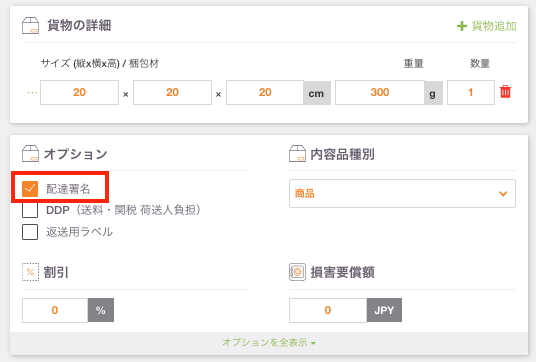This screenshot has width=536, height=362.
Task: Click the percent coupon icon beside 割引
Action: tap(30, 272)
